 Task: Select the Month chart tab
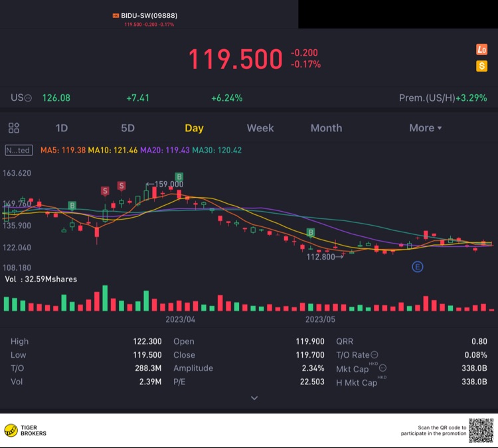click(326, 128)
